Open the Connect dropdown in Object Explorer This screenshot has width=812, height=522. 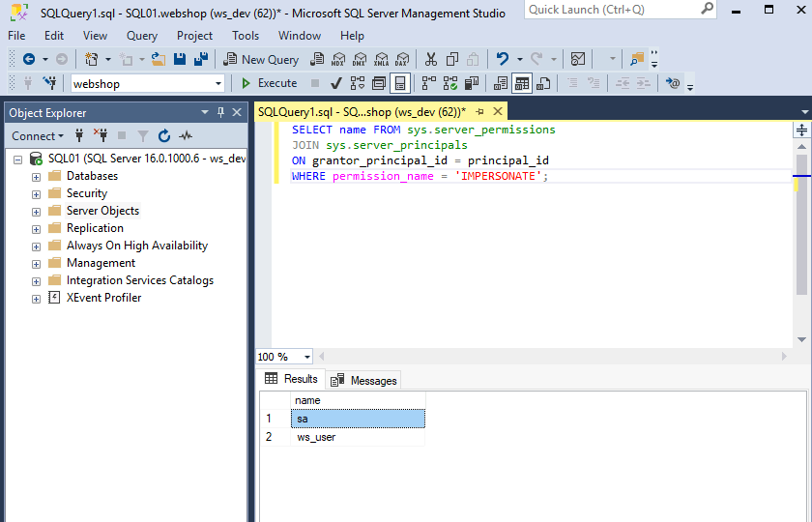(x=37, y=135)
